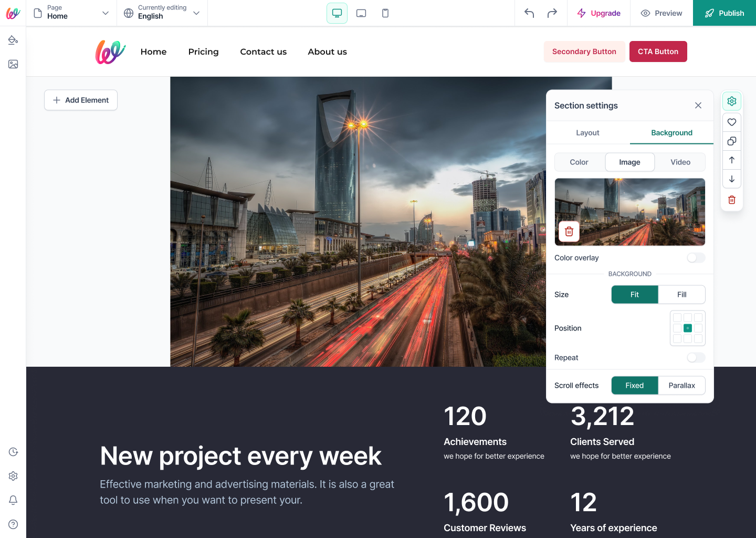Turn on the Repeat toggle
The width and height of the screenshot is (756, 538).
[696, 357]
